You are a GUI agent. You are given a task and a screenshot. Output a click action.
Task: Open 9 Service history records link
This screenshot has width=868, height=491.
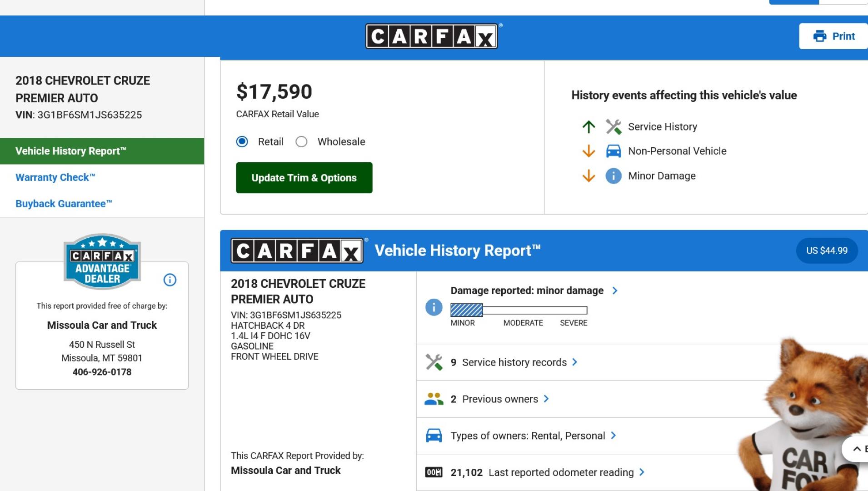(x=509, y=362)
